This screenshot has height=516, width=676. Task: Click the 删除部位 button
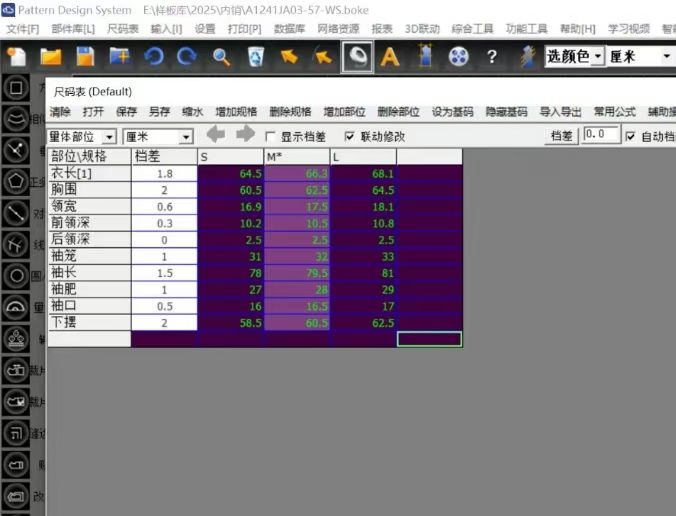point(398,112)
